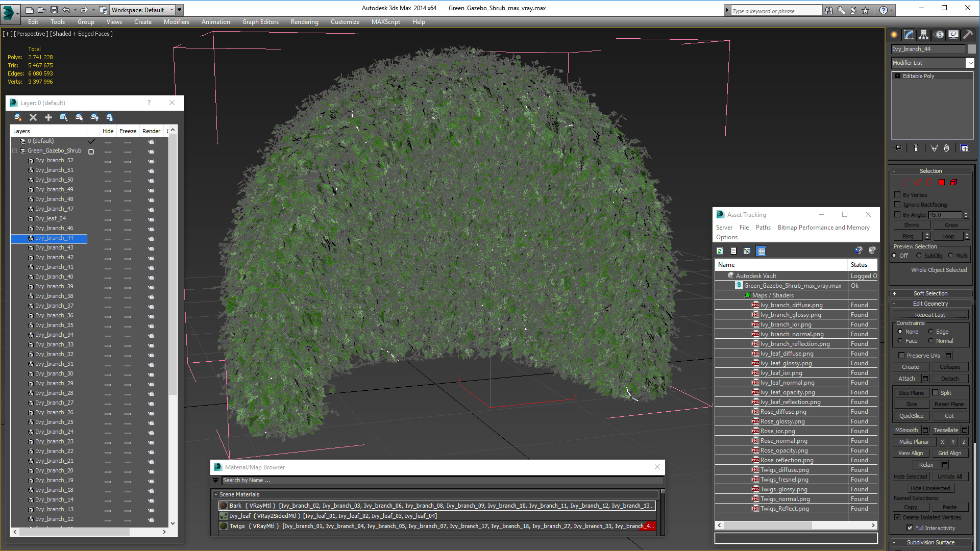Expand the Soft Selection rollout
The image size is (980, 551).
coord(930,293)
